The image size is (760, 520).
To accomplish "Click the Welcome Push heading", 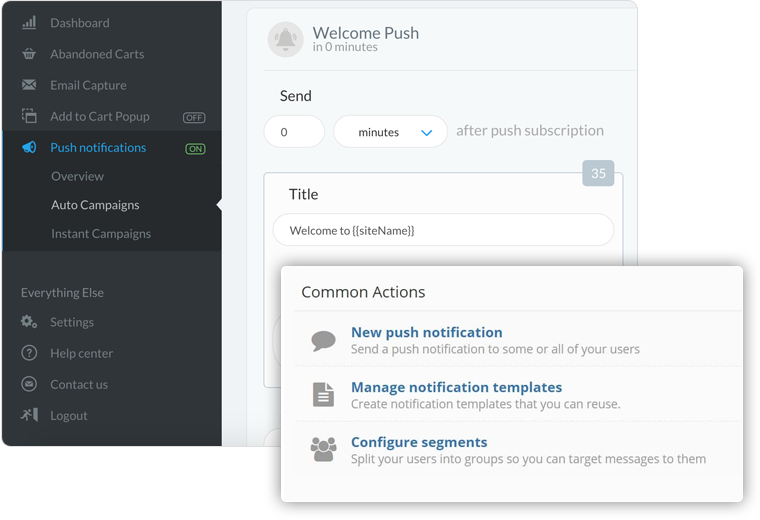I will tap(365, 33).
